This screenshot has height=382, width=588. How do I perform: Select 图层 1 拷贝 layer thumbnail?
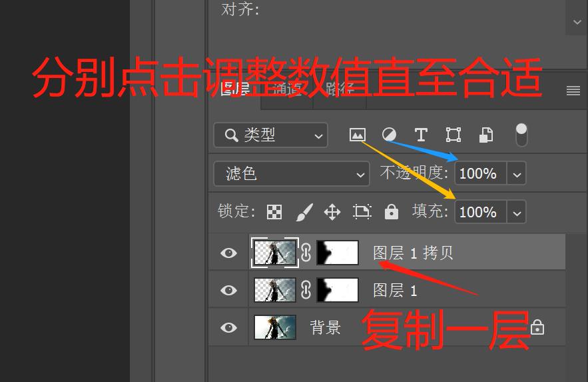coord(275,253)
